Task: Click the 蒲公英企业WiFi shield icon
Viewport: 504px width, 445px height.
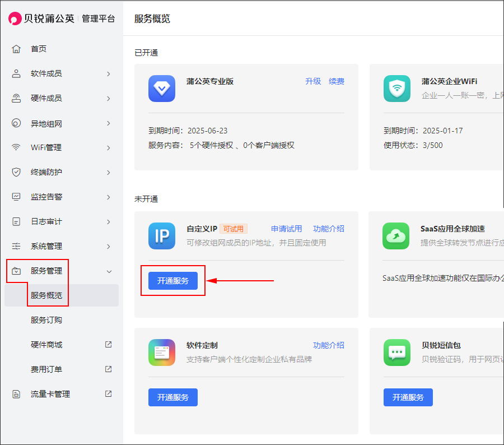Action: click(397, 89)
